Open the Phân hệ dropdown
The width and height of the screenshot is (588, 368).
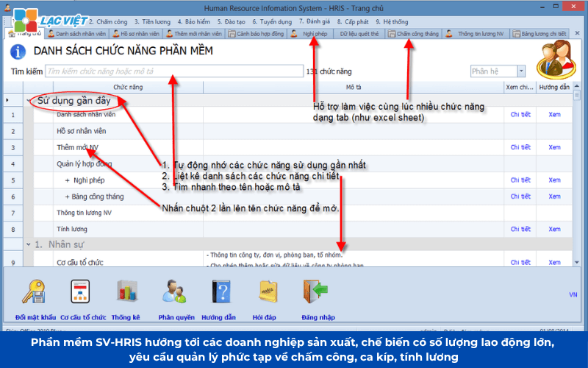pos(521,71)
